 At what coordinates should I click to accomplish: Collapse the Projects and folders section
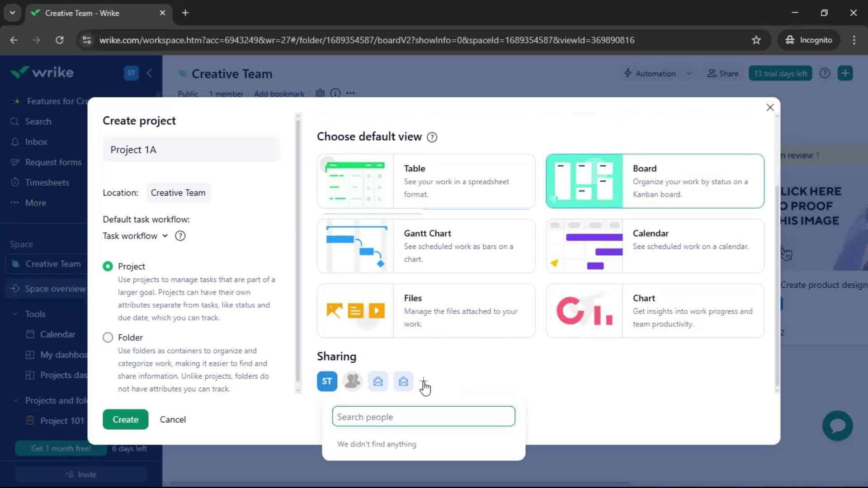(x=15, y=400)
